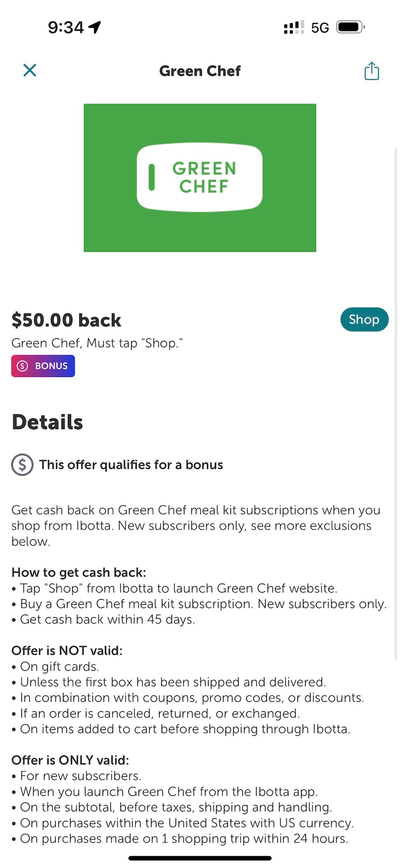Tap the share icon in top right corner
Image resolution: width=400 pixels, height=868 pixels.
pos(371,71)
